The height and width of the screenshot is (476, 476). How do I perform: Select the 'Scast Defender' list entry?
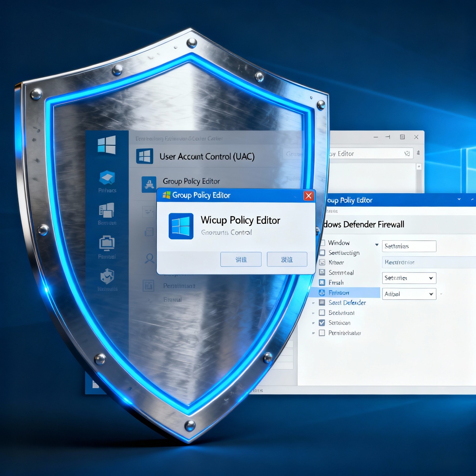347,303
